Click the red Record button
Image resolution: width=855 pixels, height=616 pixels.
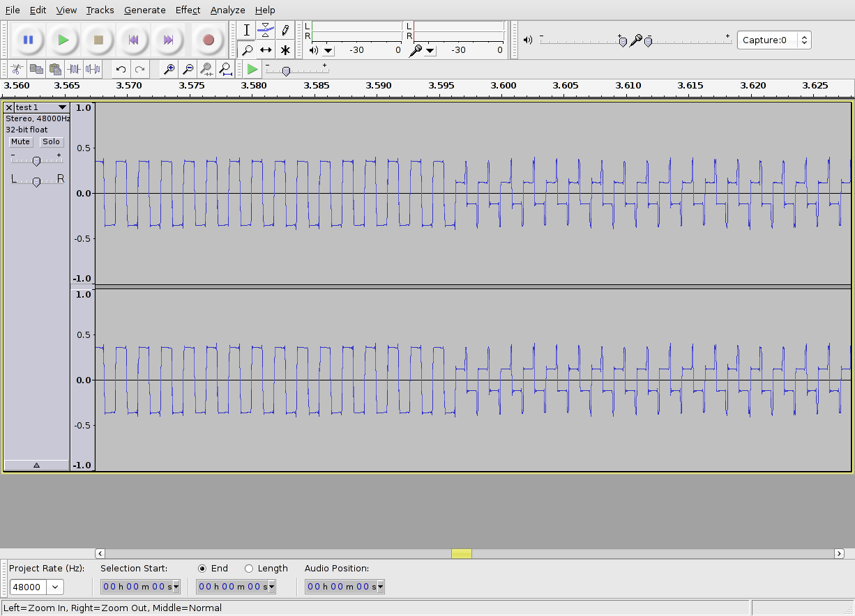coord(208,40)
